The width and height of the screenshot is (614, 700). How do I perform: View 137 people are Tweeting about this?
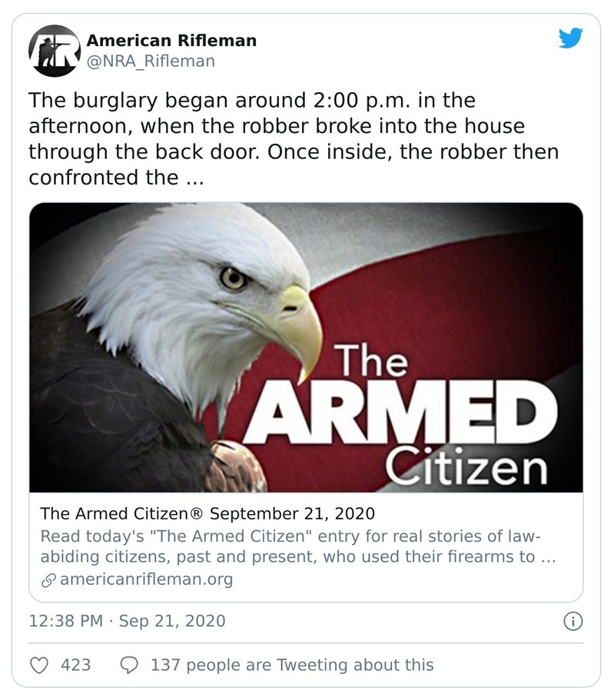[292, 665]
